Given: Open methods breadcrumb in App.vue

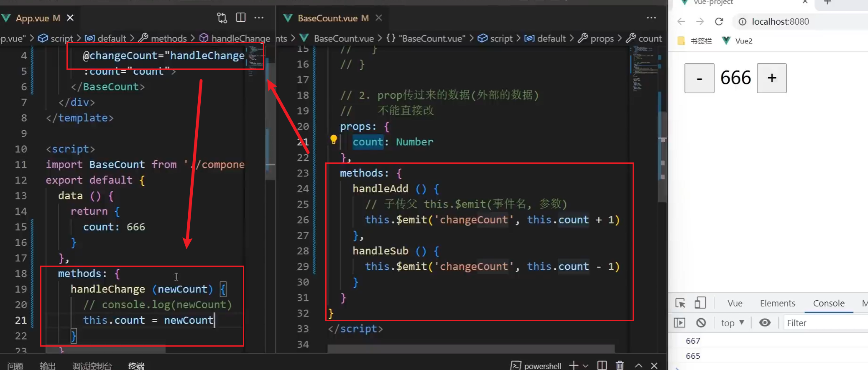Looking at the screenshot, I should tap(163, 38).
